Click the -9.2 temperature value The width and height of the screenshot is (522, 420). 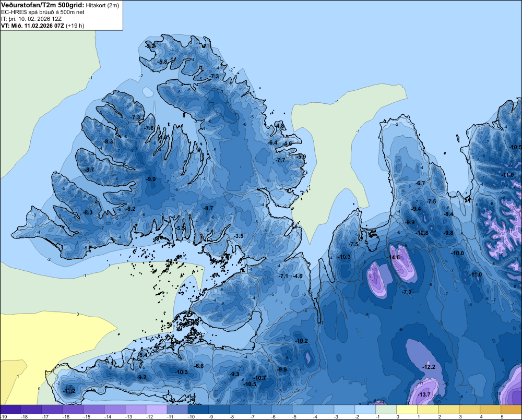click(141, 377)
